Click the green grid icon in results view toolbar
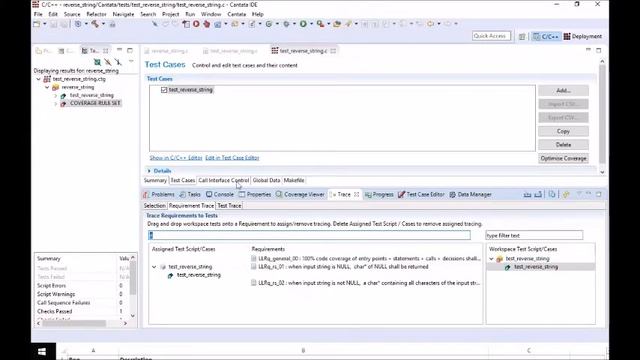Viewport: 640px width, 360px height. click(x=97, y=62)
